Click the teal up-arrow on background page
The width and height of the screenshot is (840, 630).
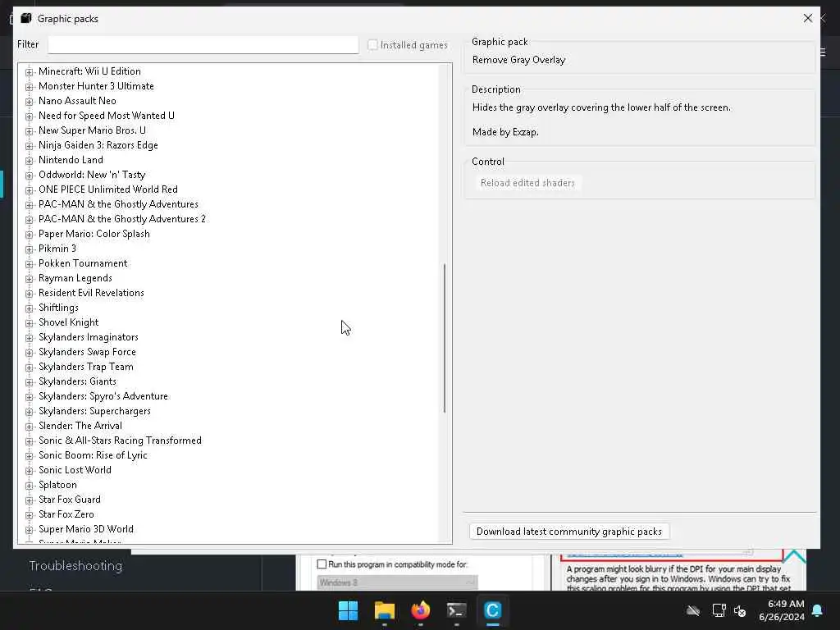pyautogui.click(x=795, y=557)
